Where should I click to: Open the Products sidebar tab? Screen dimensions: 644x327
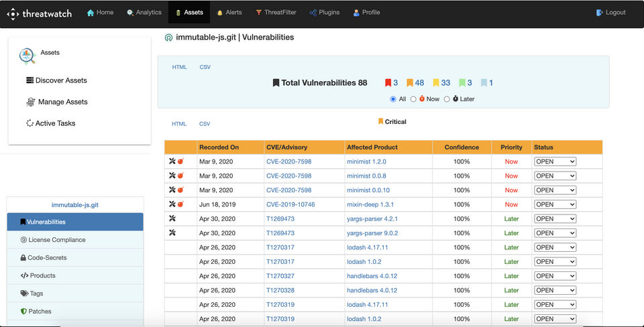[75, 275]
